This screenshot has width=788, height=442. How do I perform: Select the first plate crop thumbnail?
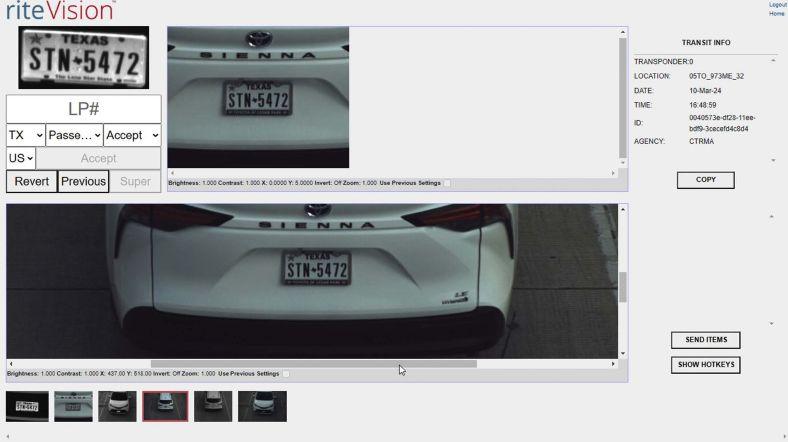coord(27,406)
